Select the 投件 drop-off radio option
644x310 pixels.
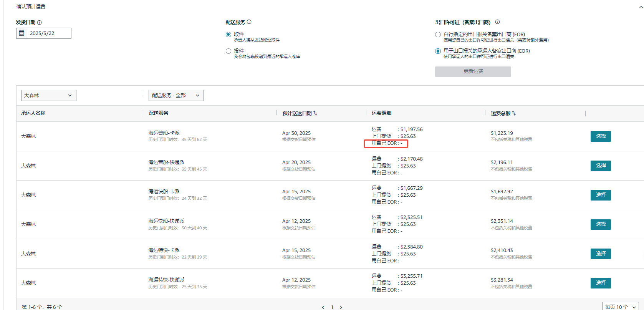click(228, 51)
